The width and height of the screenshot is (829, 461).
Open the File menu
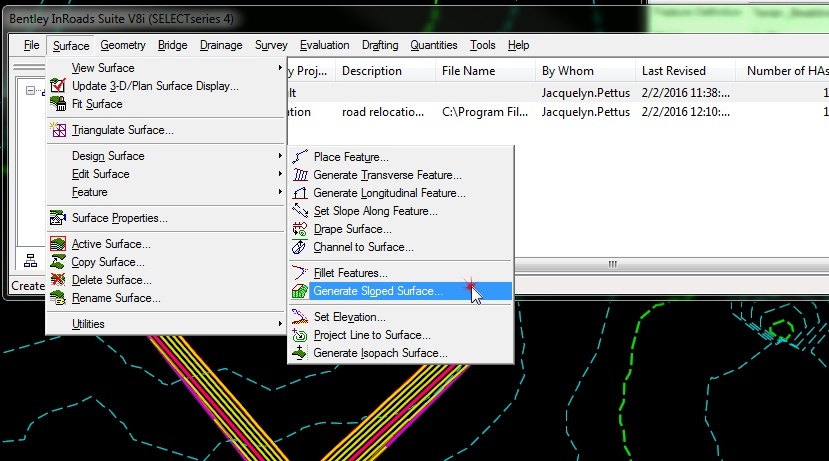pyautogui.click(x=32, y=45)
